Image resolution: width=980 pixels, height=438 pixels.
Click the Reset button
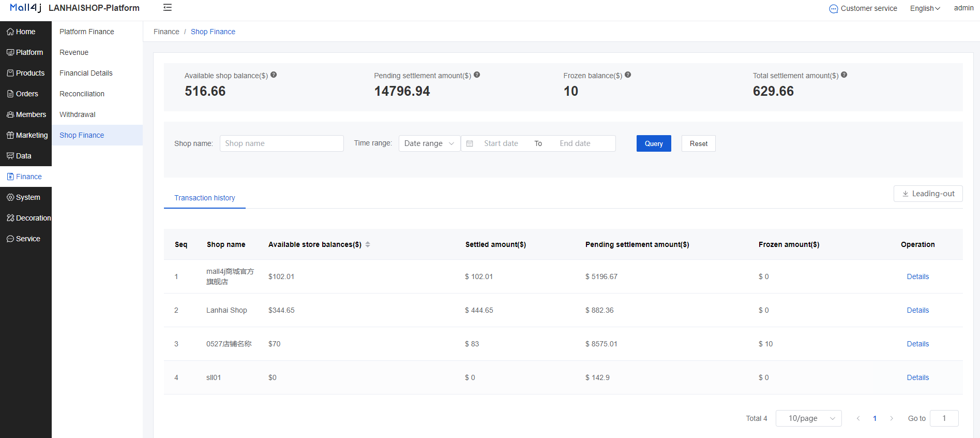[x=699, y=143]
